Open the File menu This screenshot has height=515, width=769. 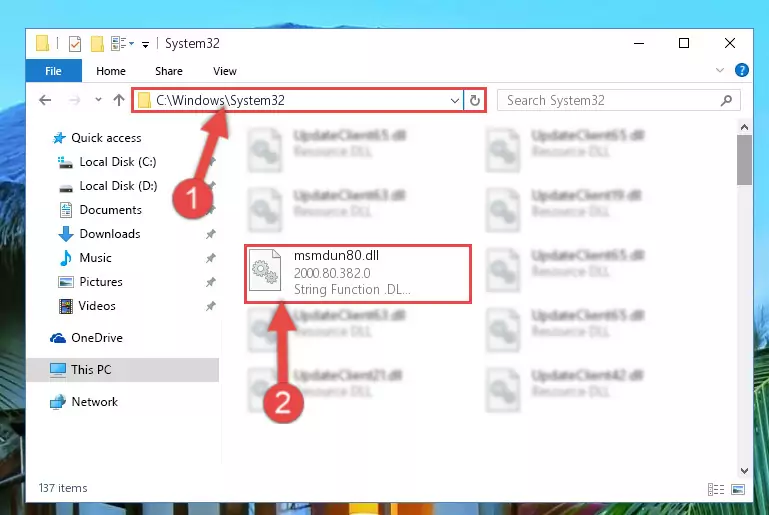(53, 71)
